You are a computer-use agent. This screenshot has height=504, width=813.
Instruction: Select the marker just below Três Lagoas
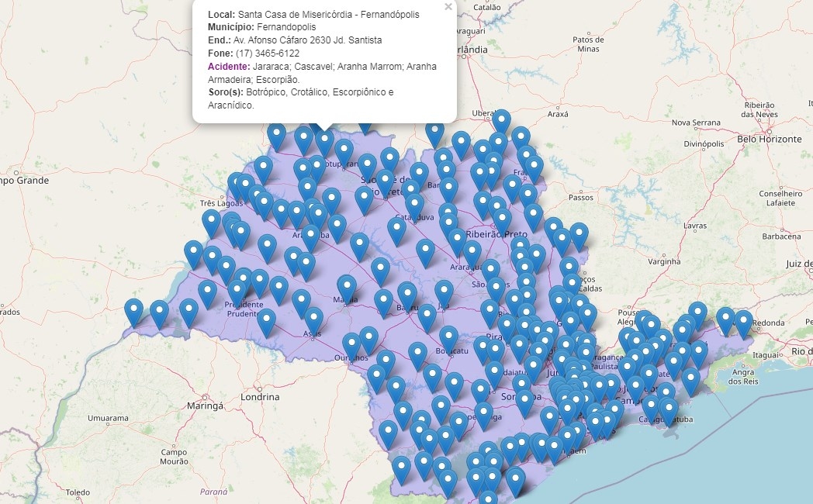click(211, 223)
